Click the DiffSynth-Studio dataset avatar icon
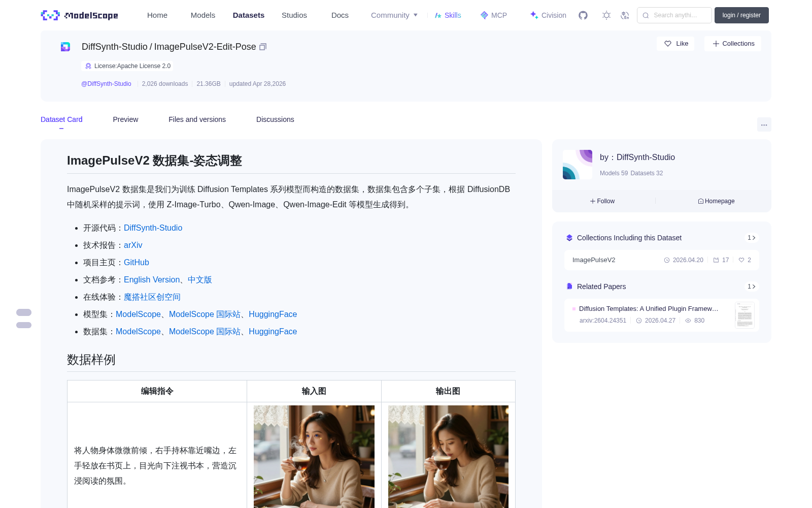 (x=65, y=47)
